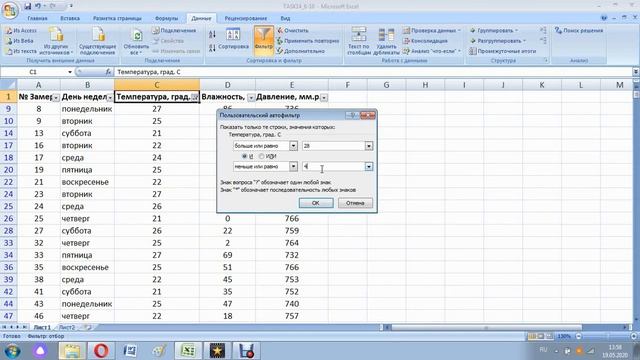This screenshot has width=640, height=360.
Task: Switch to the Рецензирование ribbon tab
Action: [246, 18]
